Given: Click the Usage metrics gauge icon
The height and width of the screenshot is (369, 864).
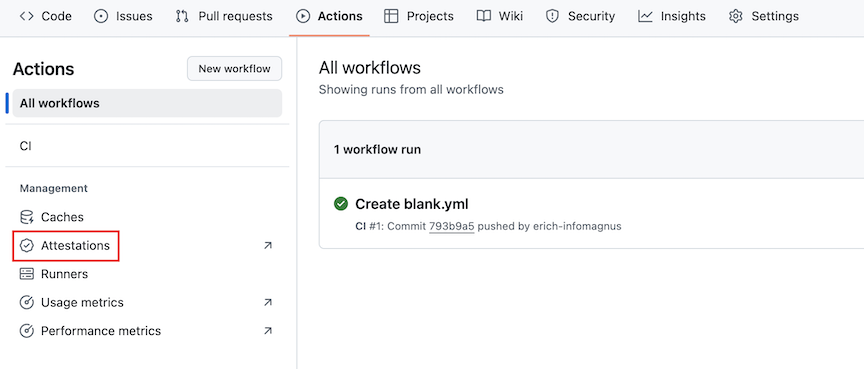Looking at the screenshot, I should tap(26, 302).
